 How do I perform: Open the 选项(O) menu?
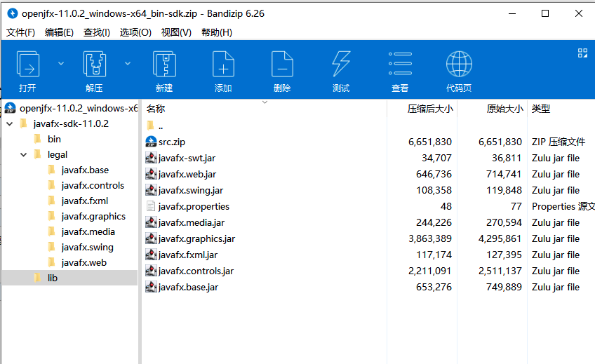(135, 32)
